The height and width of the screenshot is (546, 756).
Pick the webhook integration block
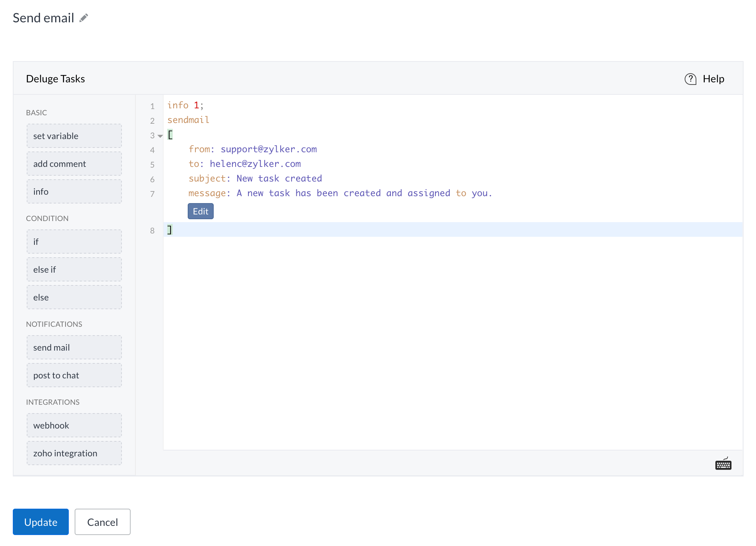(74, 425)
